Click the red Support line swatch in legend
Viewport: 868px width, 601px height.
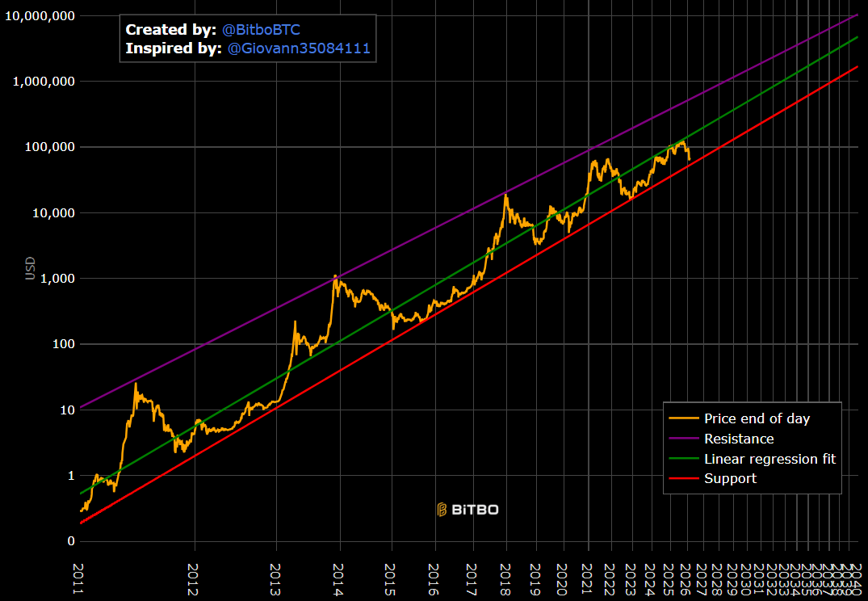(x=683, y=479)
